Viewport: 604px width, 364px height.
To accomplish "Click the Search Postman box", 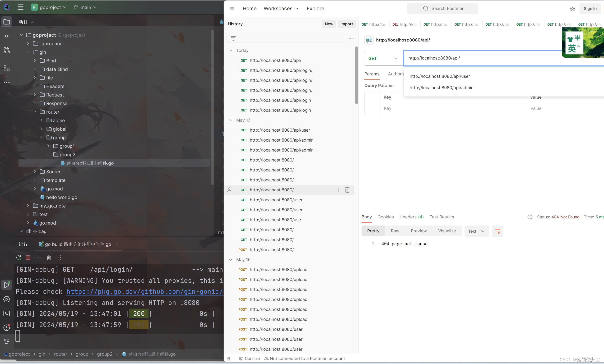I will point(442,9).
